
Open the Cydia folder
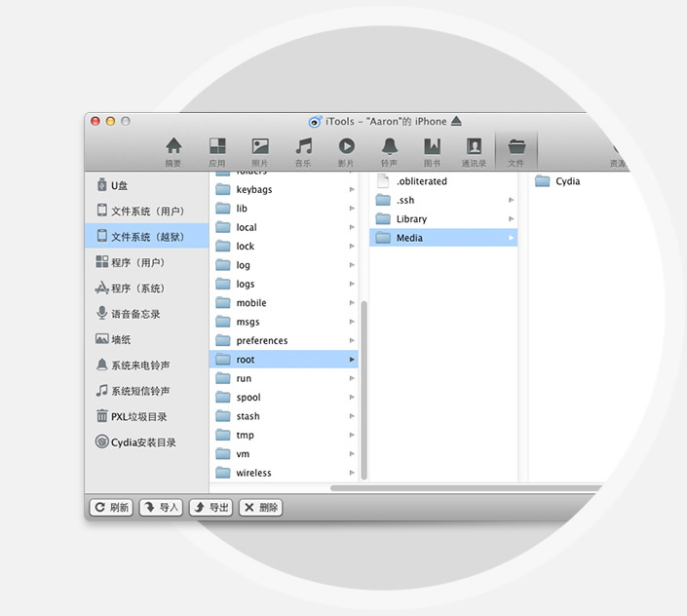[x=557, y=181]
